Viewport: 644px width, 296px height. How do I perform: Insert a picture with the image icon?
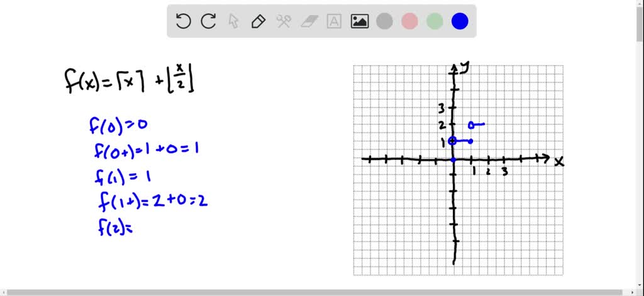(x=360, y=21)
